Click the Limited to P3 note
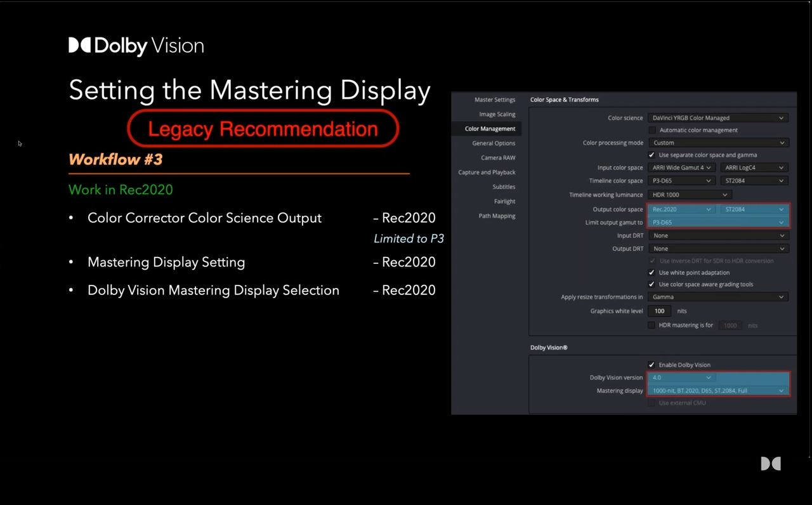The width and height of the screenshot is (812, 505). coord(409,239)
